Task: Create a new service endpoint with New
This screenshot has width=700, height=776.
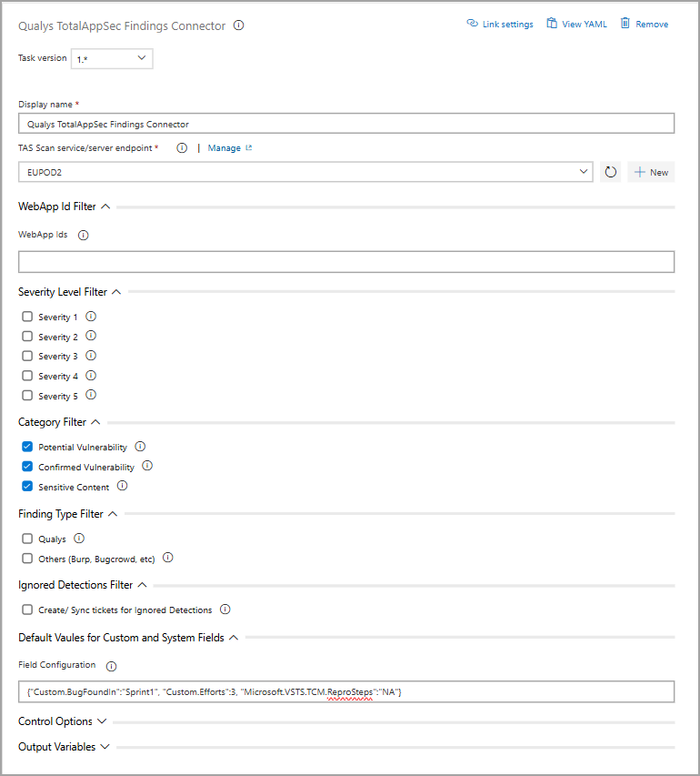Action: pyautogui.click(x=651, y=171)
